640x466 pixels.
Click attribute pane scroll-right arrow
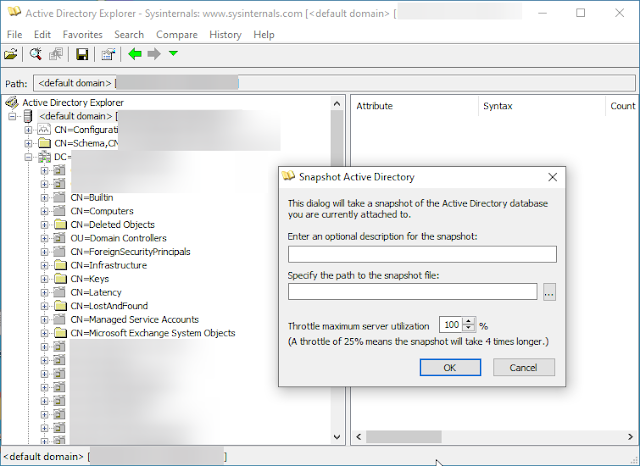(x=630, y=437)
